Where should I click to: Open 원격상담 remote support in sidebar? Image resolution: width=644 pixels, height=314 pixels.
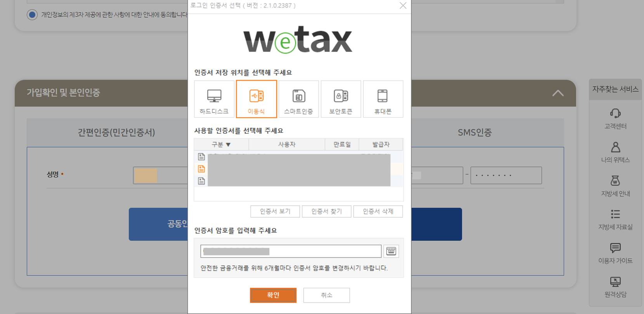tap(615, 287)
